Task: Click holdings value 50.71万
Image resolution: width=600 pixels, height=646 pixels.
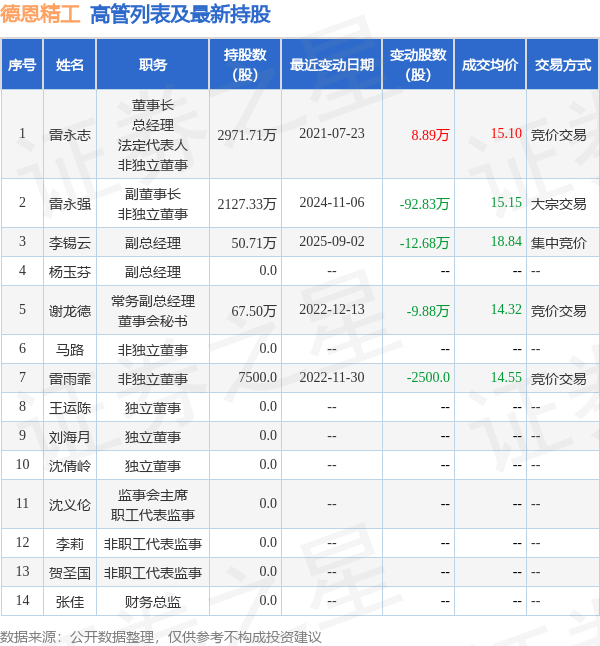Action: pos(253,243)
